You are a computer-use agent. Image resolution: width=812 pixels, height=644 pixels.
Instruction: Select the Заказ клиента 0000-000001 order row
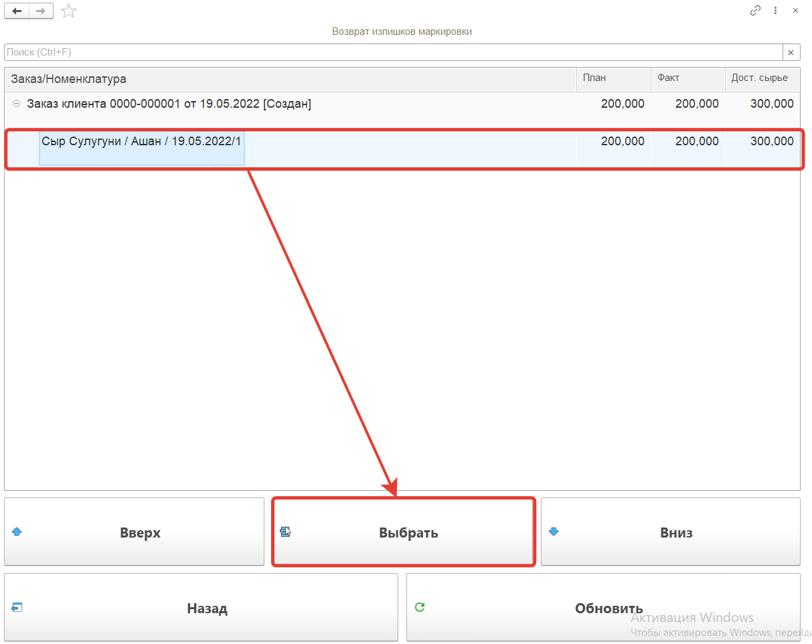click(x=169, y=104)
